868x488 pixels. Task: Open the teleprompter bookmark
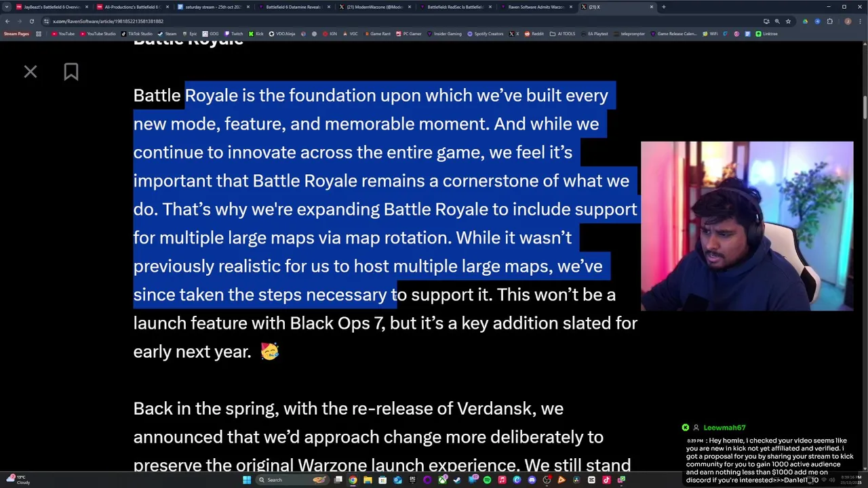tap(629, 34)
